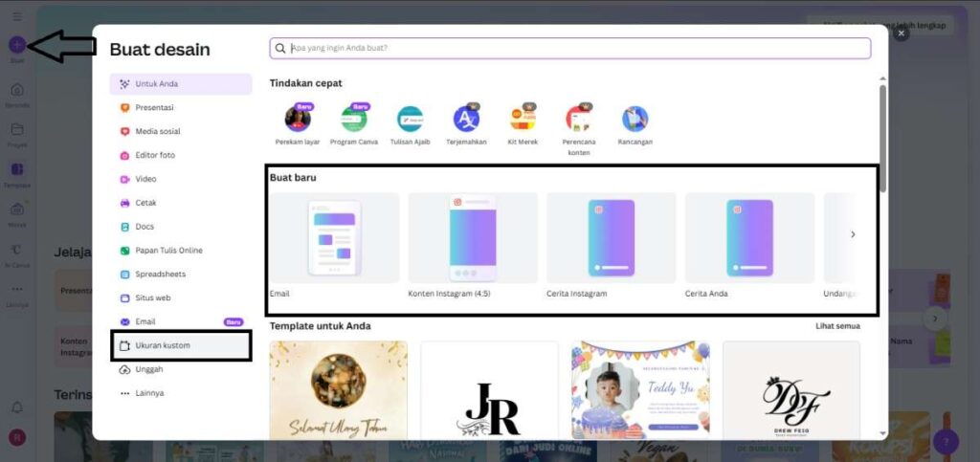Select Editor foto category
Image resolution: width=980 pixels, height=462 pixels.
point(181,155)
